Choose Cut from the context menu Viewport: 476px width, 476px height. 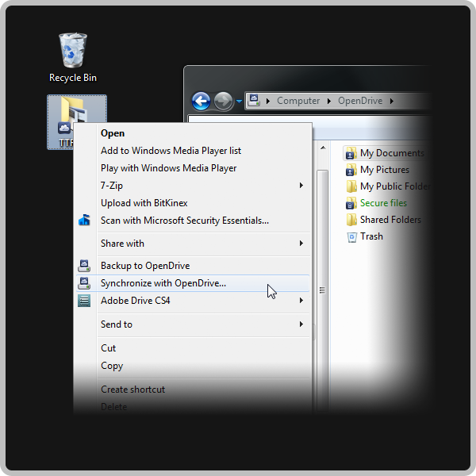(x=193, y=348)
